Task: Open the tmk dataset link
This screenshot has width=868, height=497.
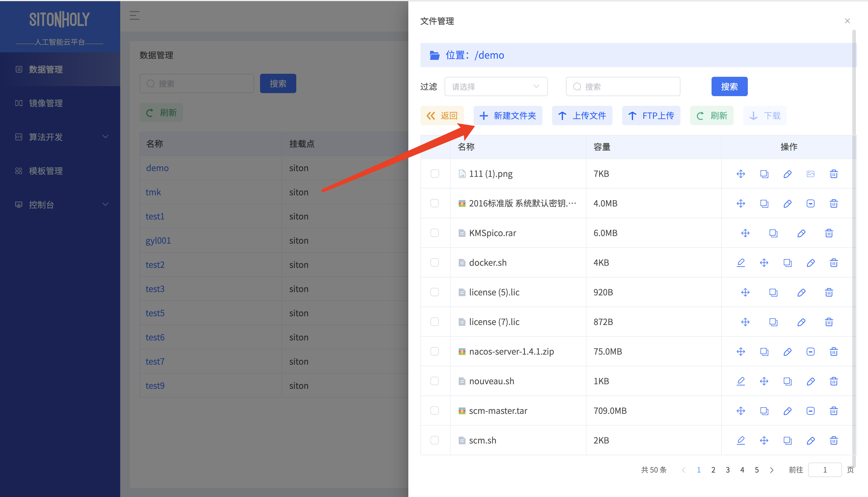Action: click(x=153, y=192)
